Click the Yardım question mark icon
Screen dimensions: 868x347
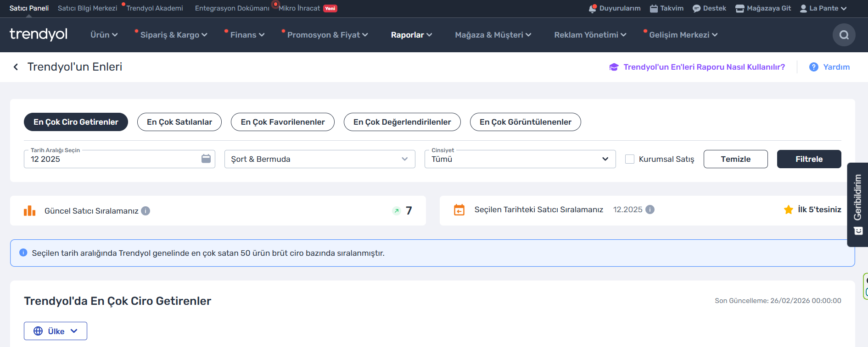(814, 67)
